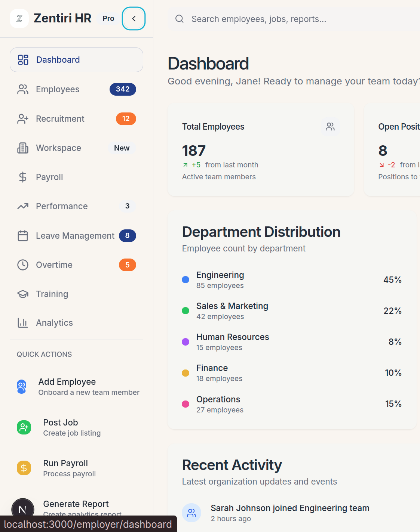The width and height of the screenshot is (420, 532).
Task: Click the Training graduation cap icon
Action: coord(22,294)
